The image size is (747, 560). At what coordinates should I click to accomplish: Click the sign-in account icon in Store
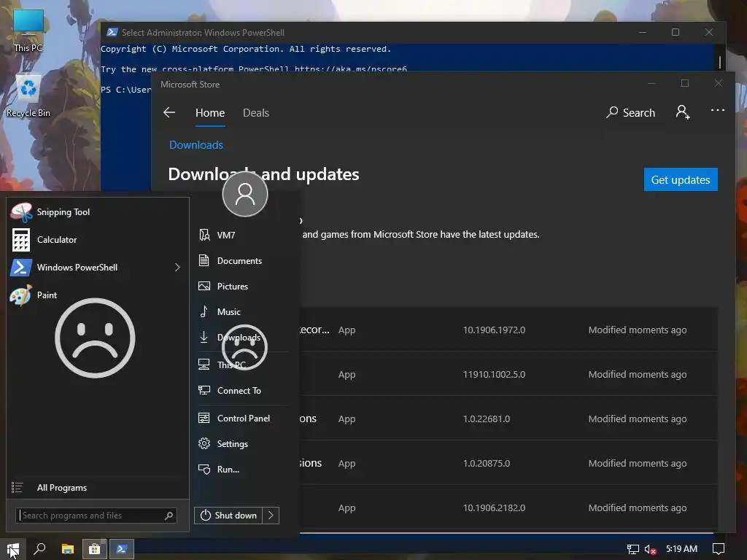(683, 112)
